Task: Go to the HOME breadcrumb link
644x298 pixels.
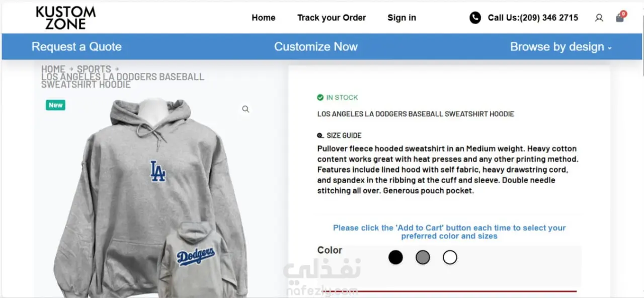Action: 53,69
